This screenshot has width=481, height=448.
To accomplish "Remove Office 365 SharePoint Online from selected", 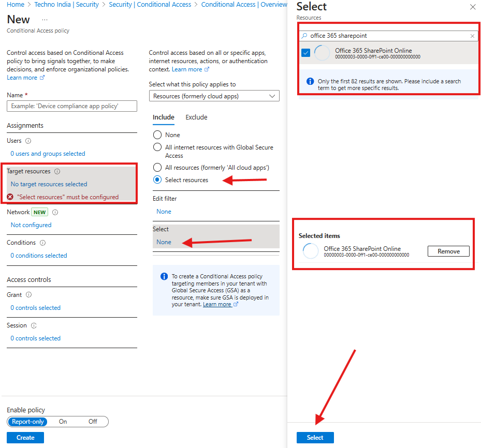I will click(x=448, y=251).
